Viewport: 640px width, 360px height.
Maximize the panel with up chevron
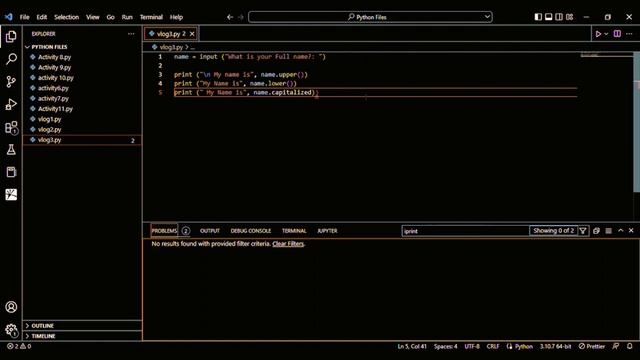[x=620, y=231]
